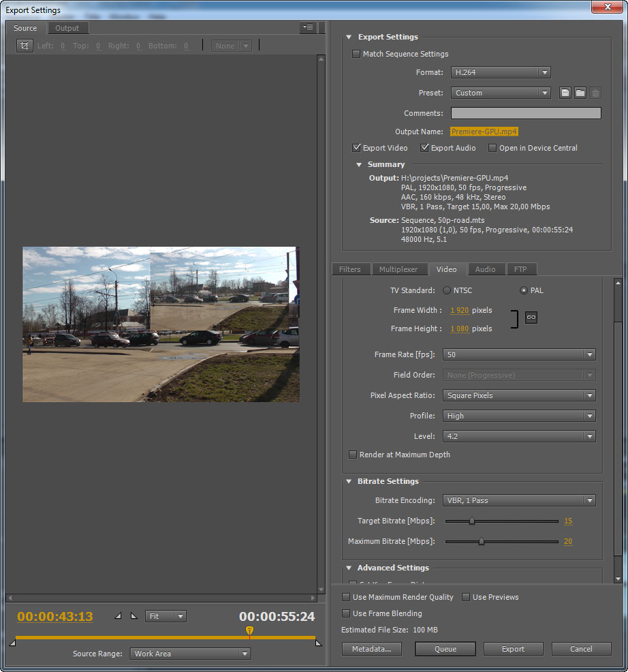Click the Target Bitrate slider handle
628x672 pixels.
point(472,521)
